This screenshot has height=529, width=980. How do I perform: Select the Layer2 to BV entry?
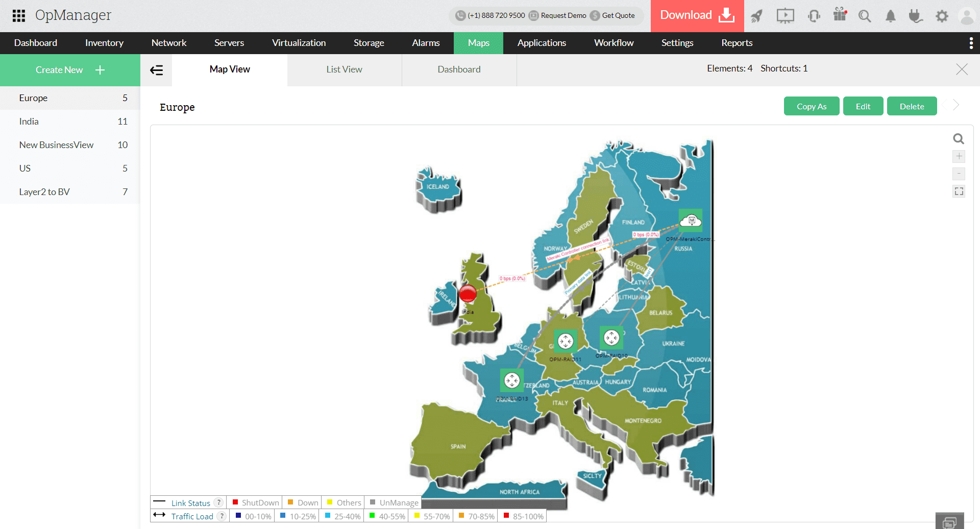(70, 192)
